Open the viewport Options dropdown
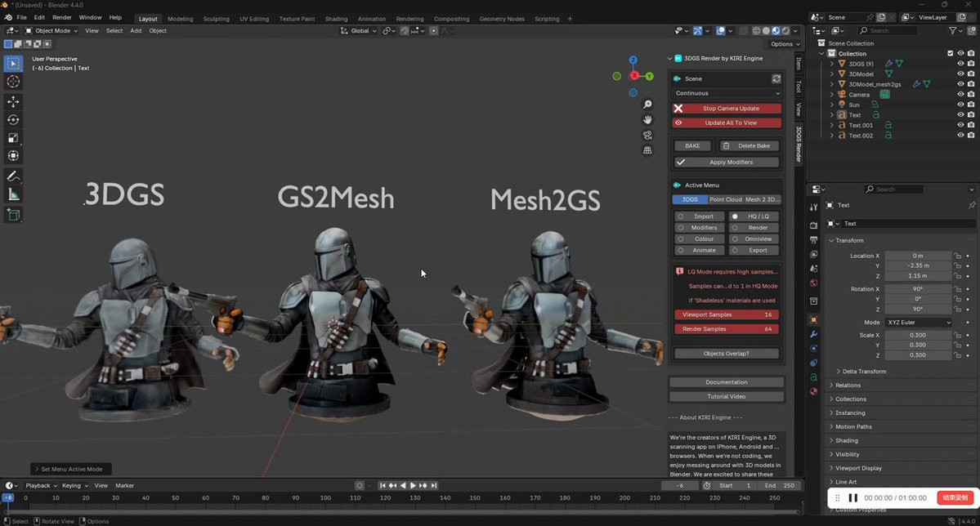This screenshot has height=526, width=980. 785,44
